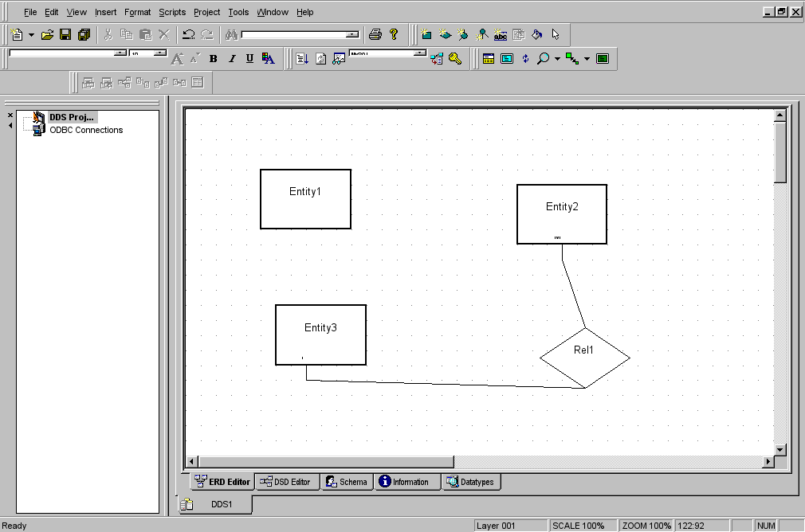Click the yellow key icon
The width and height of the screenshot is (805, 532).
click(x=455, y=58)
